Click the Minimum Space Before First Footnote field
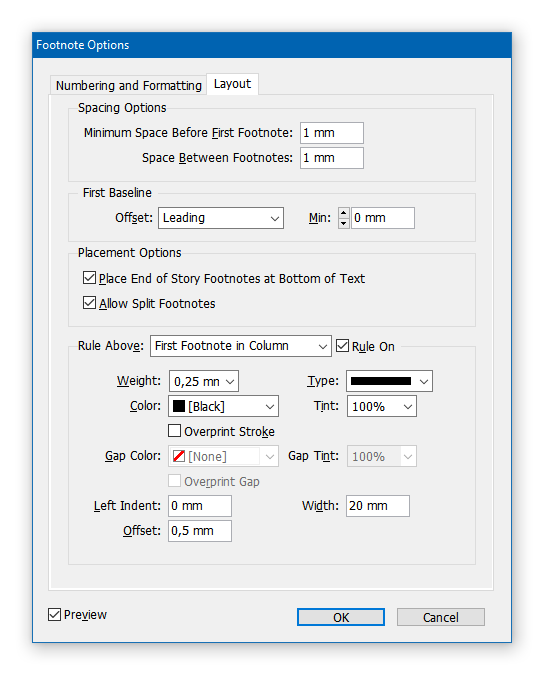Viewport: 544px width, 675px height. pos(332,133)
